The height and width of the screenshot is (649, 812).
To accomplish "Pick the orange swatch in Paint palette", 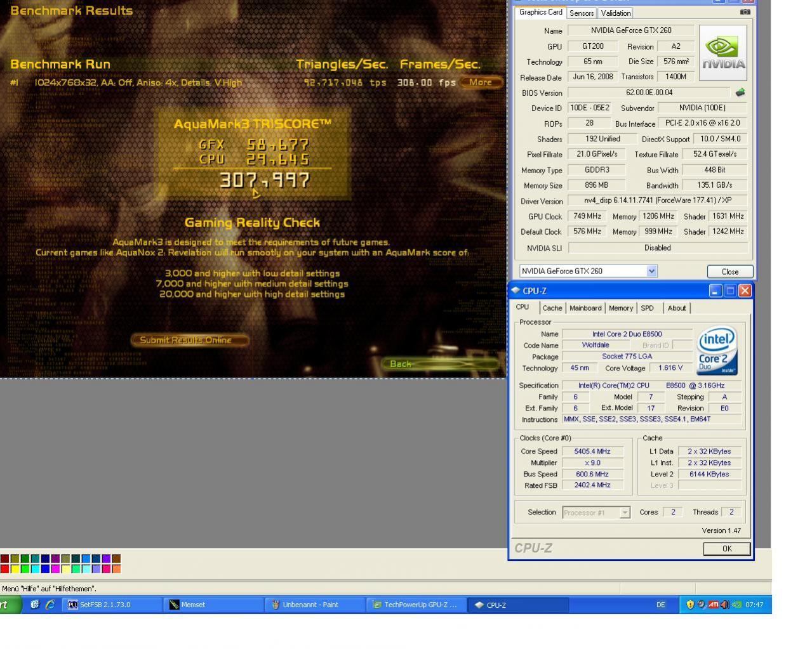I will click(x=116, y=569).
